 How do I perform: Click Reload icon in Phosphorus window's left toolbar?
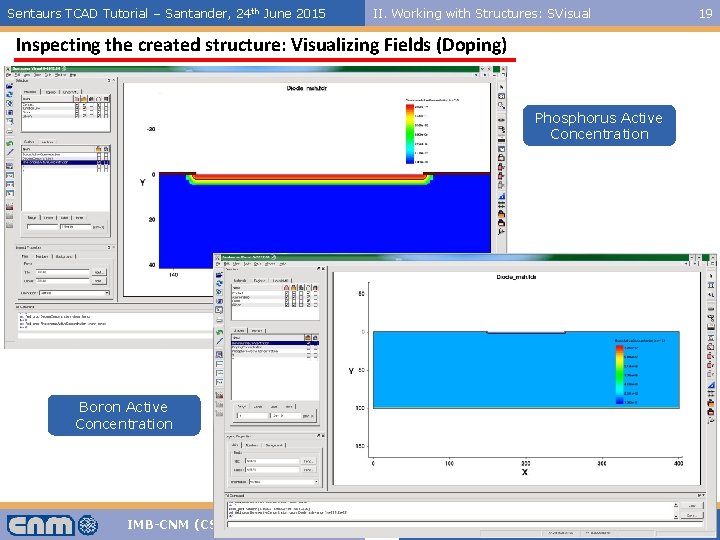pos(10,95)
